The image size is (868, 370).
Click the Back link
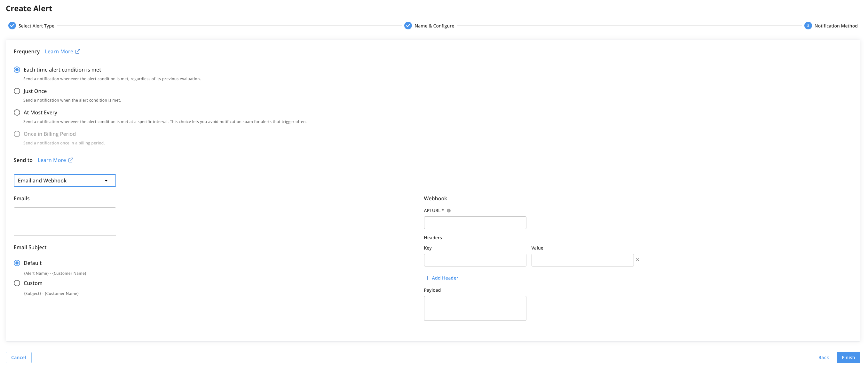(823, 357)
